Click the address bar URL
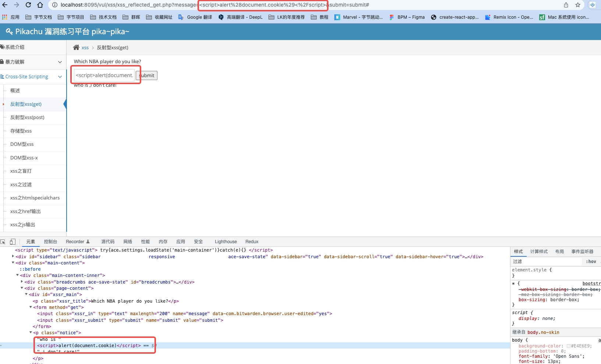The width and height of the screenshot is (601, 364). [x=215, y=5]
